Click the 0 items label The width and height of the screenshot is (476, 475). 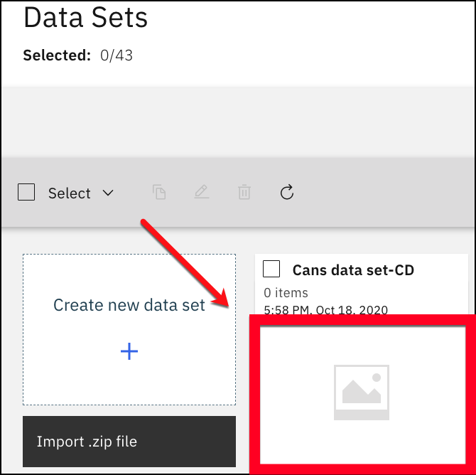click(286, 293)
